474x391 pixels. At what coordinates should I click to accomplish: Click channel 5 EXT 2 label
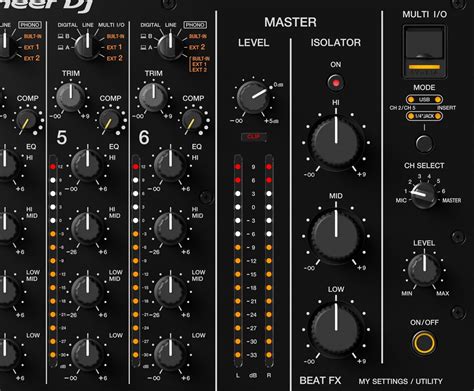[x=114, y=58]
